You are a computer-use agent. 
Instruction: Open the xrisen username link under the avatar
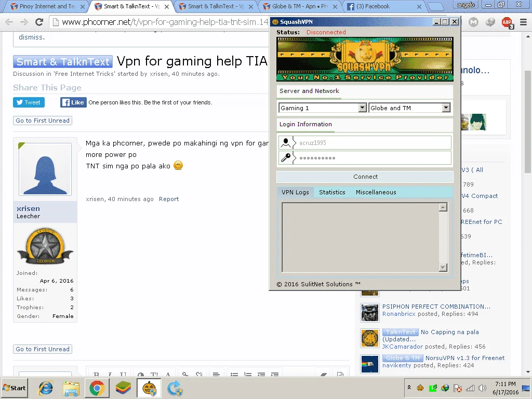[28, 208]
